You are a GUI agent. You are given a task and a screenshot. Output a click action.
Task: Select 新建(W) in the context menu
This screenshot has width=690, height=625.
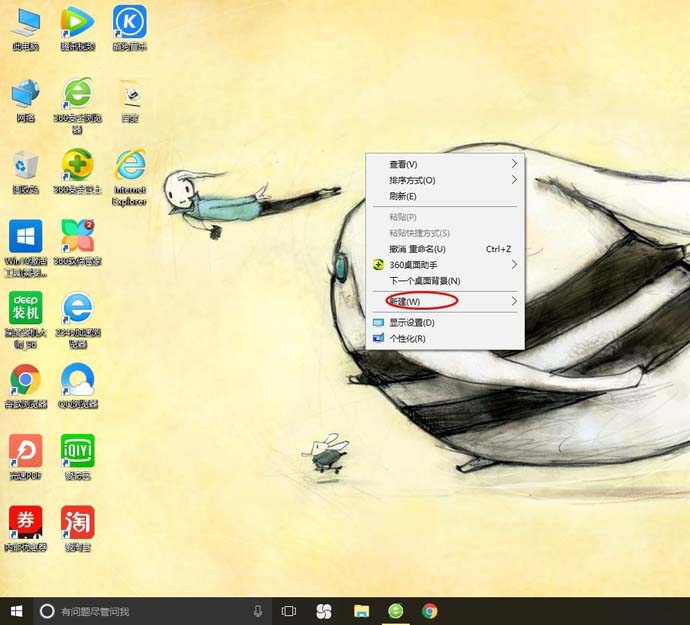(x=445, y=301)
